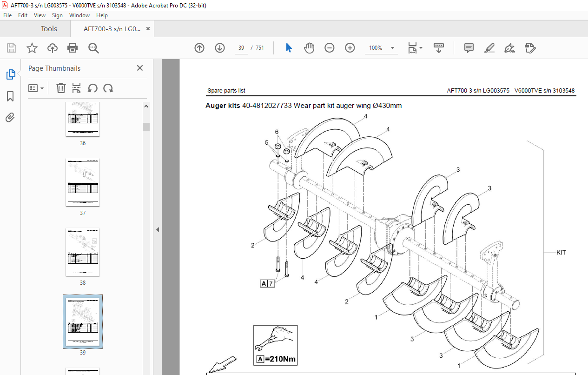Open the Find text magnifier
Viewport: 588px width, 375px height.
coord(93,48)
